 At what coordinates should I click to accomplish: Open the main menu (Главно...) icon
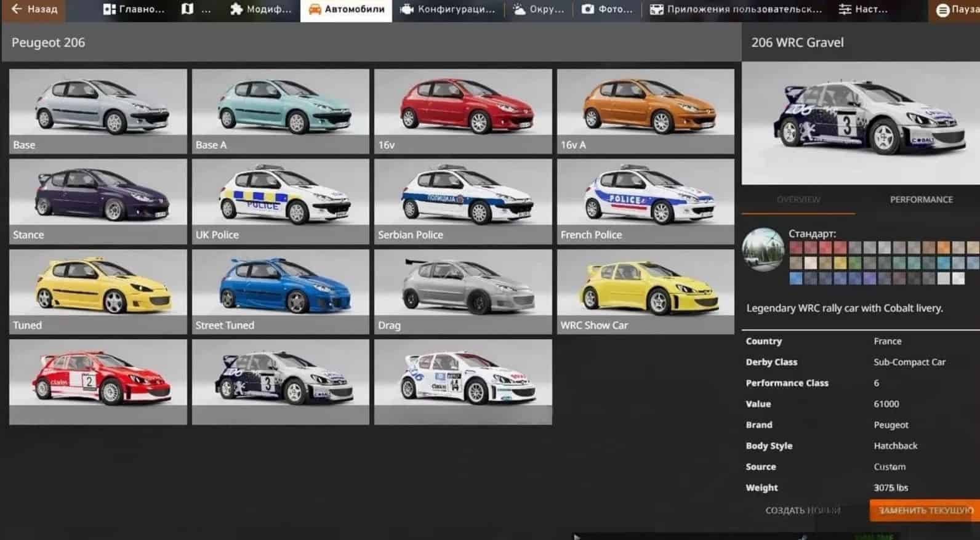click(x=110, y=9)
